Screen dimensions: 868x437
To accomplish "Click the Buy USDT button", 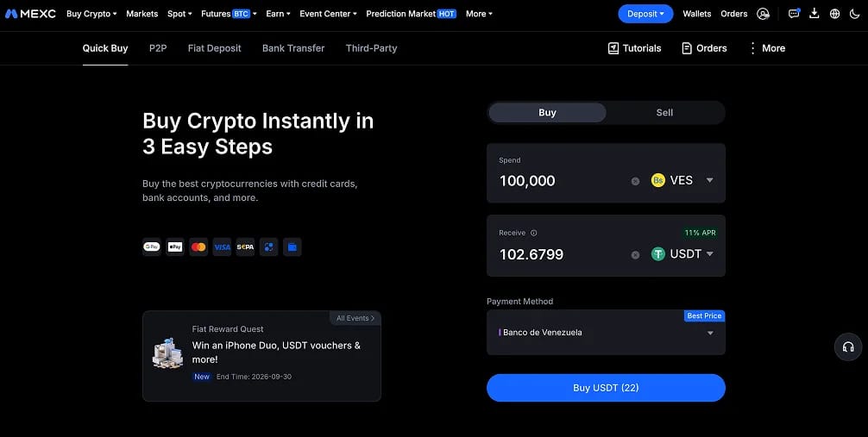I will click(606, 388).
